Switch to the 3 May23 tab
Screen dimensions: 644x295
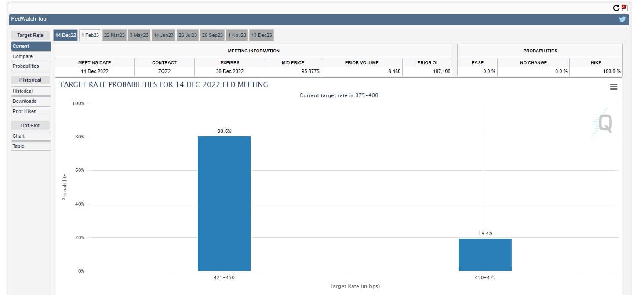tap(139, 35)
